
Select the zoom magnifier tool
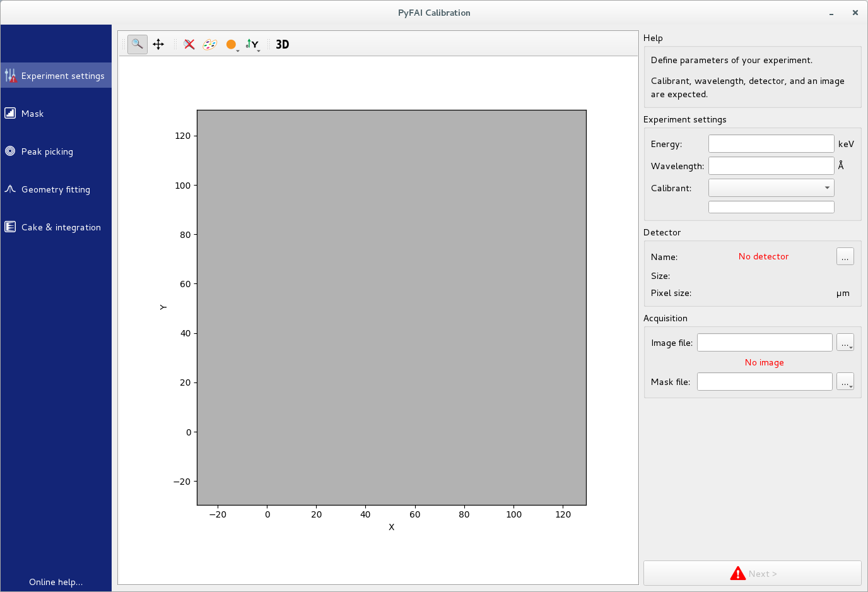click(x=137, y=44)
